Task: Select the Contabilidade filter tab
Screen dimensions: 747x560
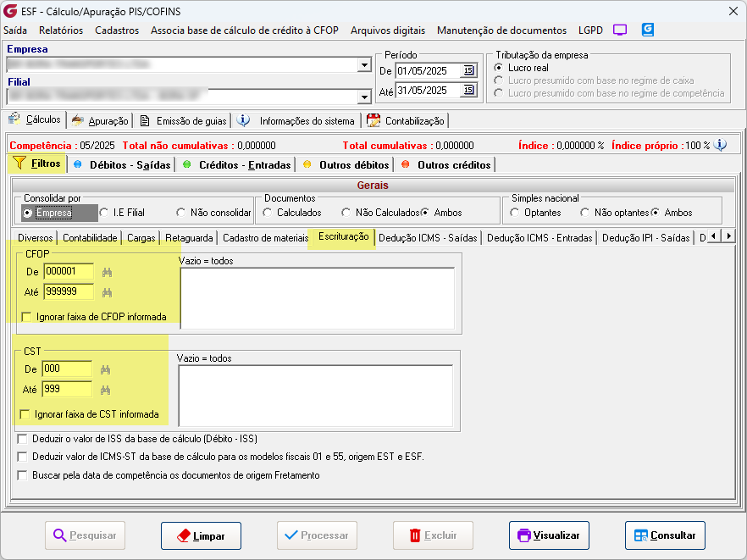Action: (x=90, y=238)
